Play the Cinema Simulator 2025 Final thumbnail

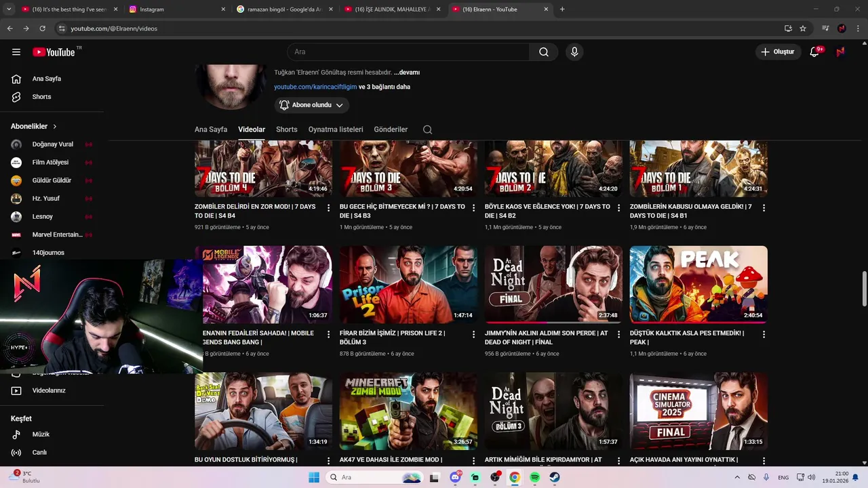[x=698, y=411]
